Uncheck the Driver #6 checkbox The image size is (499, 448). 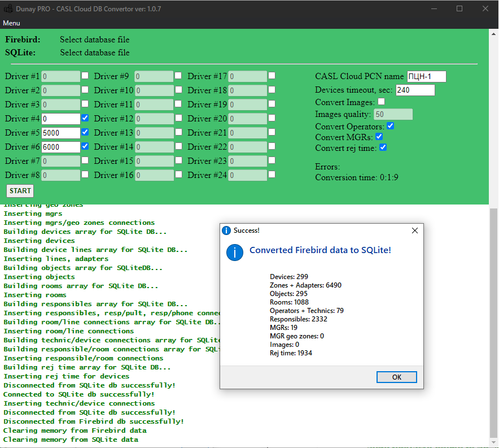[85, 146]
